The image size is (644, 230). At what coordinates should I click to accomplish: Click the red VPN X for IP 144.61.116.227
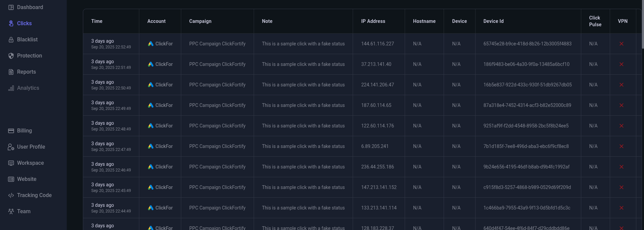(622, 44)
